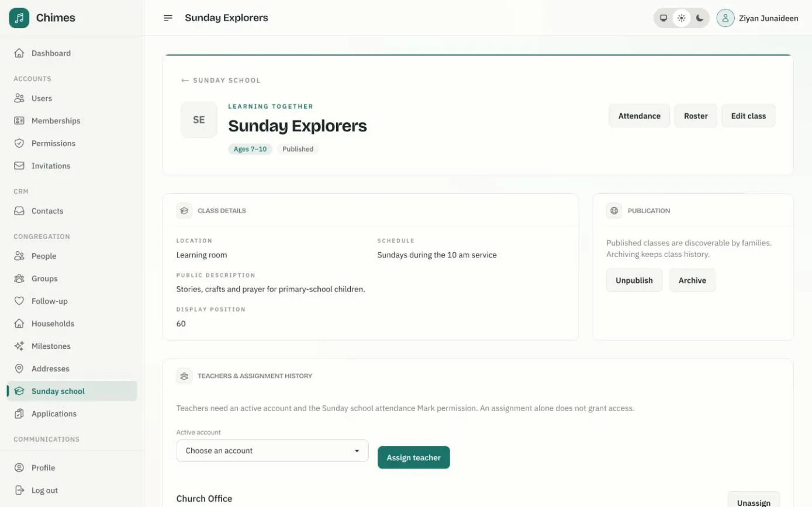
Task: Unpublish the Sunday Explorers class
Action: [634, 280]
